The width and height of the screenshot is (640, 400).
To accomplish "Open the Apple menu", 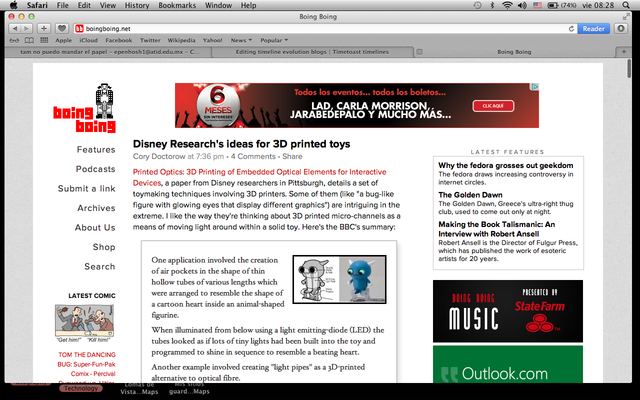I will click(13, 5).
